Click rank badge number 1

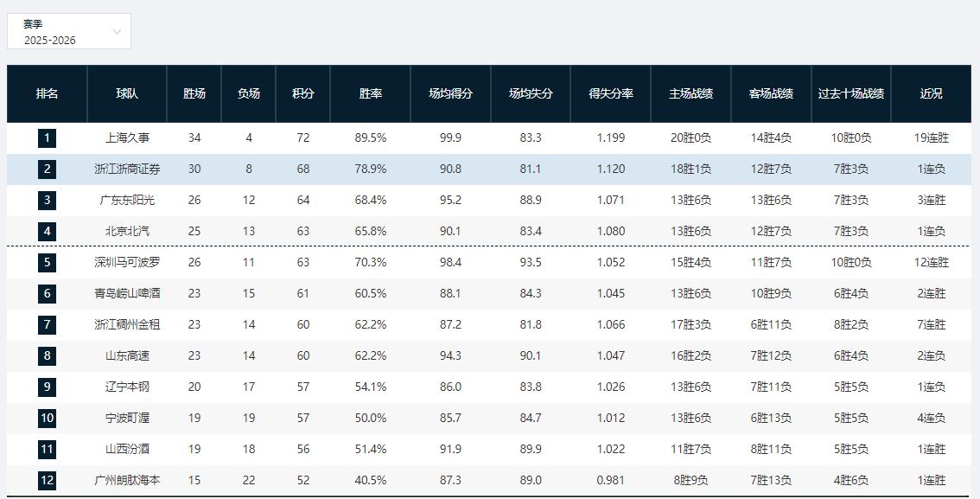click(47, 138)
